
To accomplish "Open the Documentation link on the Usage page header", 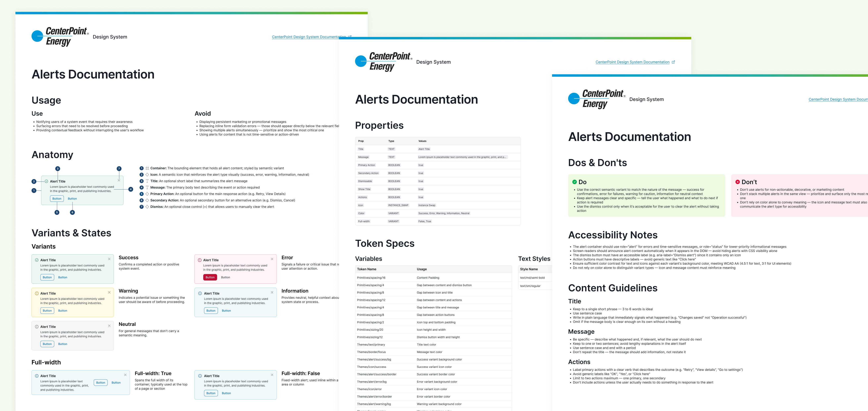I will [309, 37].
